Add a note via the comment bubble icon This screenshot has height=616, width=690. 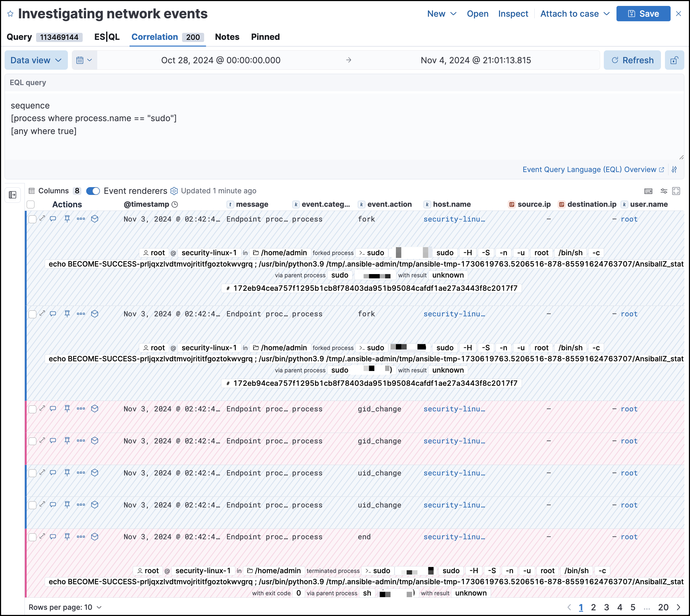53,219
